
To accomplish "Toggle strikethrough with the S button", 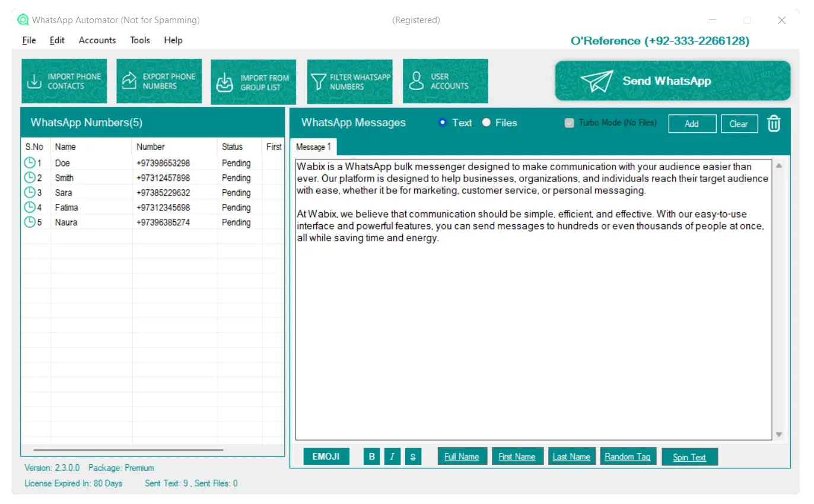I will (413, 457).
